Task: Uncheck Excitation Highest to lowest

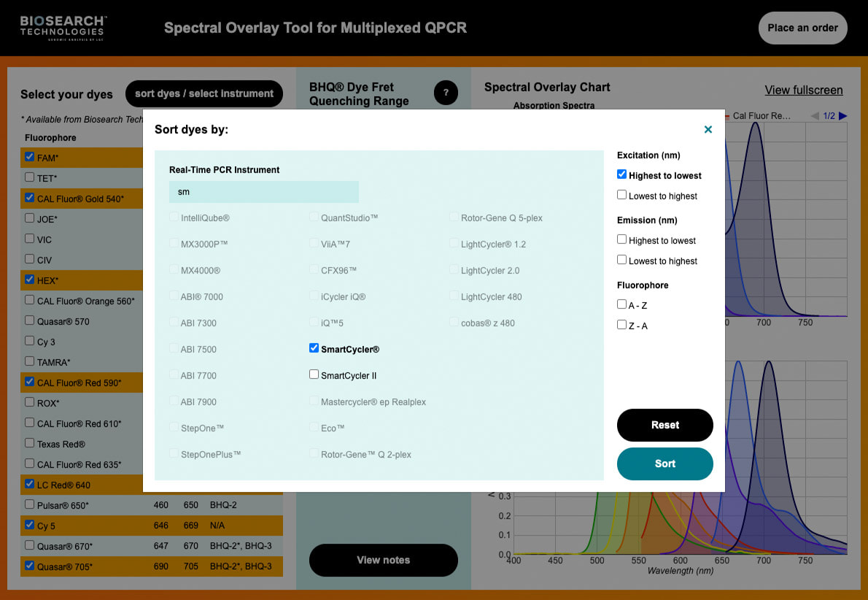Action: coord(621,174)
